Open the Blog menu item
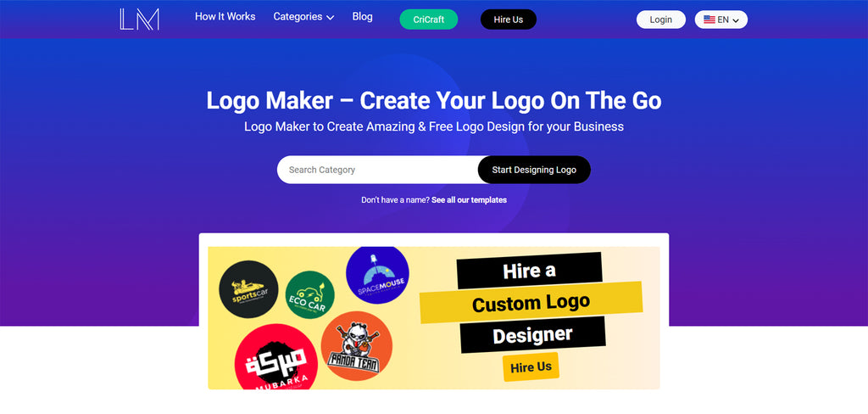 point(362,17)
